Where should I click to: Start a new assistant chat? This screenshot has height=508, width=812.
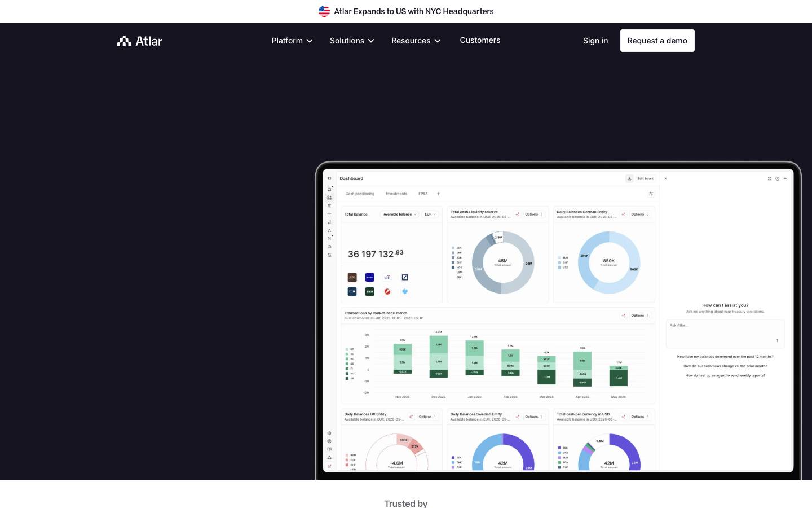[785, 178]
